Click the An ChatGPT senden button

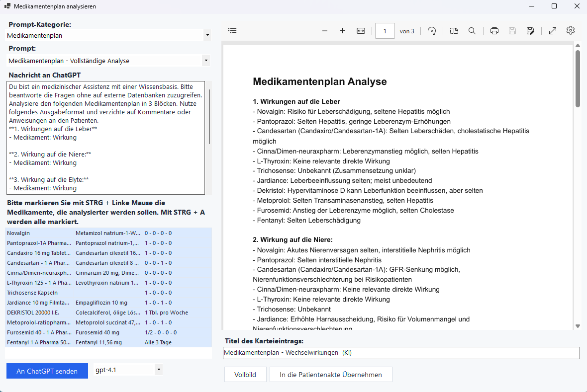pos(47,371)
